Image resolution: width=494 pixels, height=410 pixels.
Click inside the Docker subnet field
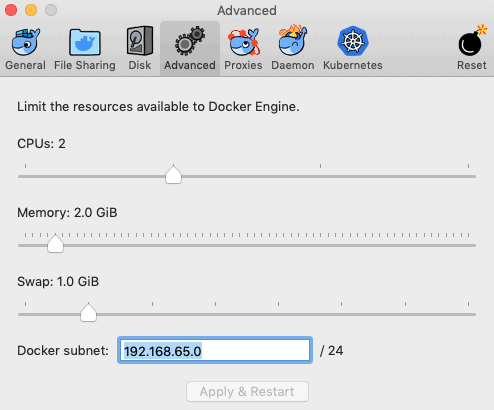click(x=215, y=350)
